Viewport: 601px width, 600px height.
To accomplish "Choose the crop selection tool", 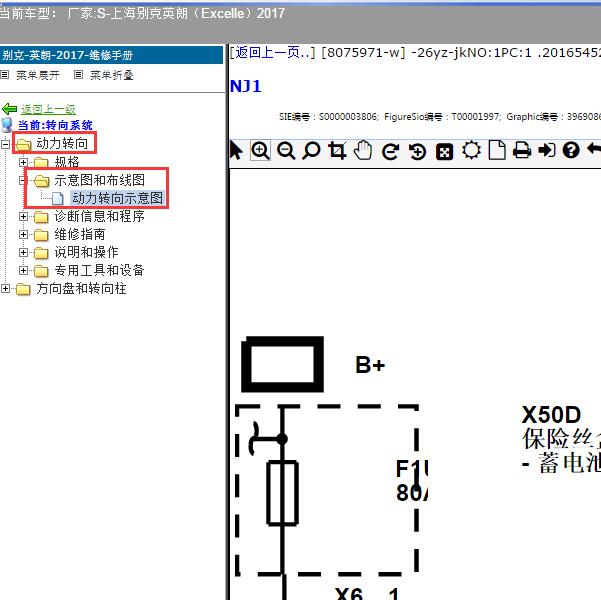I will coord(337,151).
